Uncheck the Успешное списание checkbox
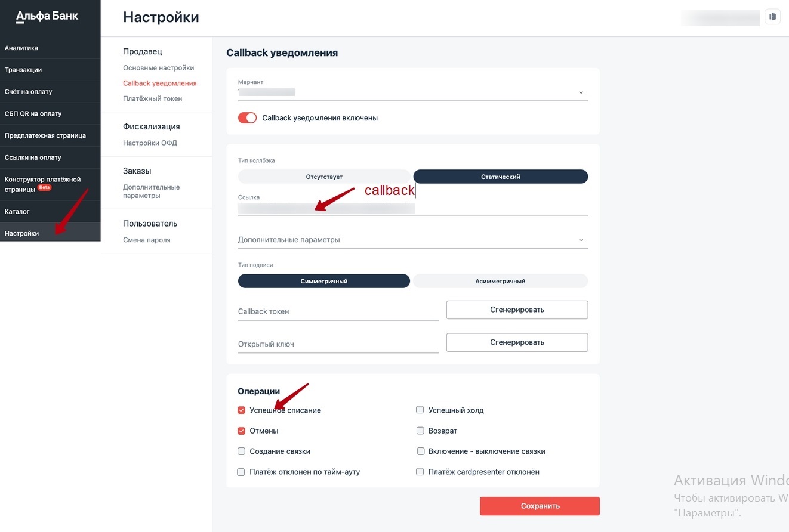The image size is (789, 532). coord(242,410)
